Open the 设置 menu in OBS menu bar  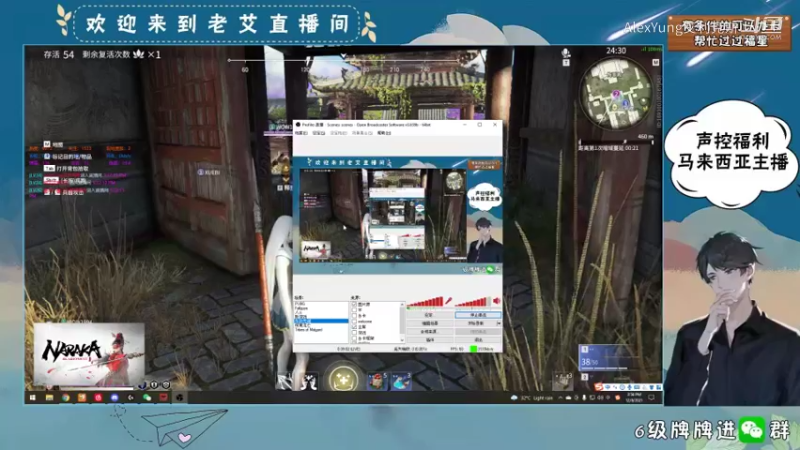[318, 133]
